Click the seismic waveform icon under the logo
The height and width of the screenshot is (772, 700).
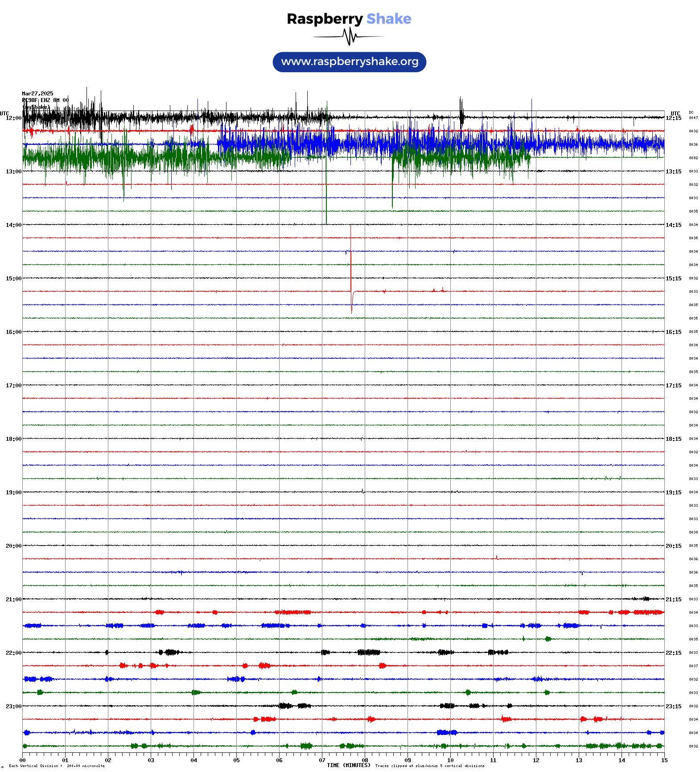point(349,37)
